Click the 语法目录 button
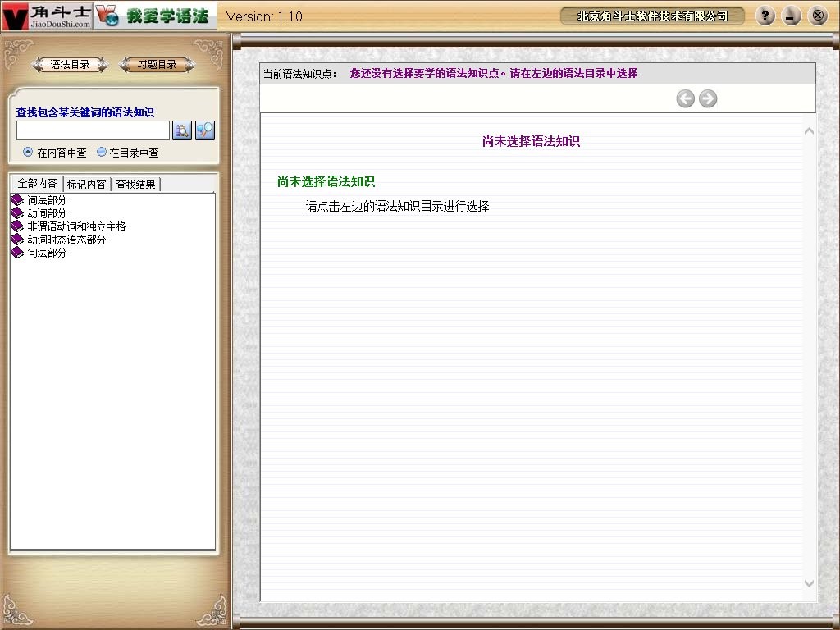Viewport: 840px width, 630px height. click(x=70, y=64)
